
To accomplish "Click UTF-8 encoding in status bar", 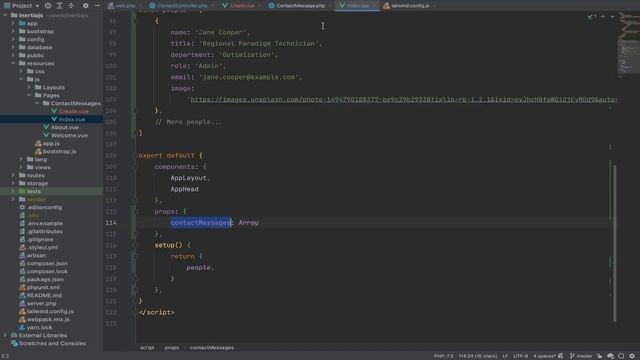I will point(520,356).
